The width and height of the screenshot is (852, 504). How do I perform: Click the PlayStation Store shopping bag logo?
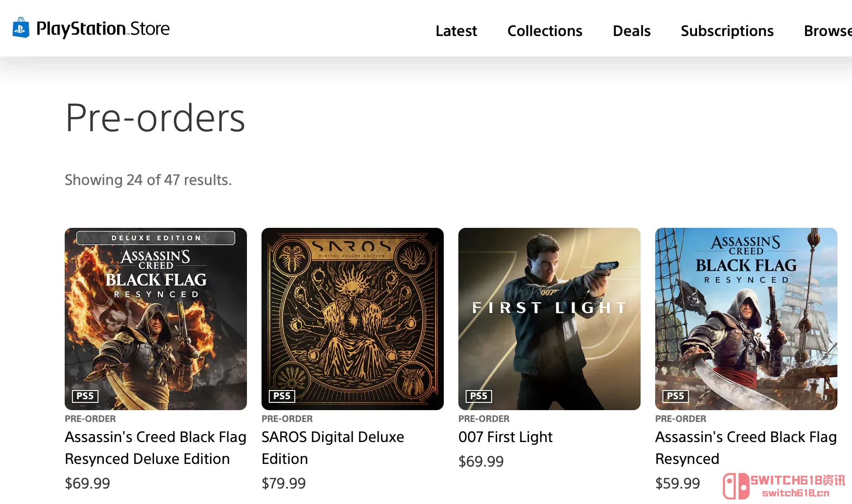click(21, 28)
